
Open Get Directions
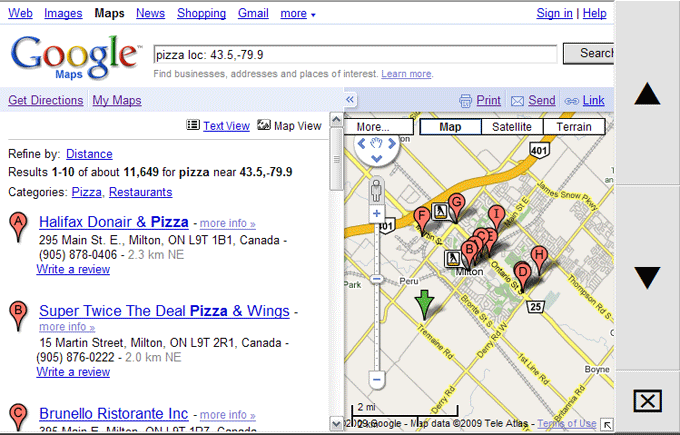click(46, 101)
